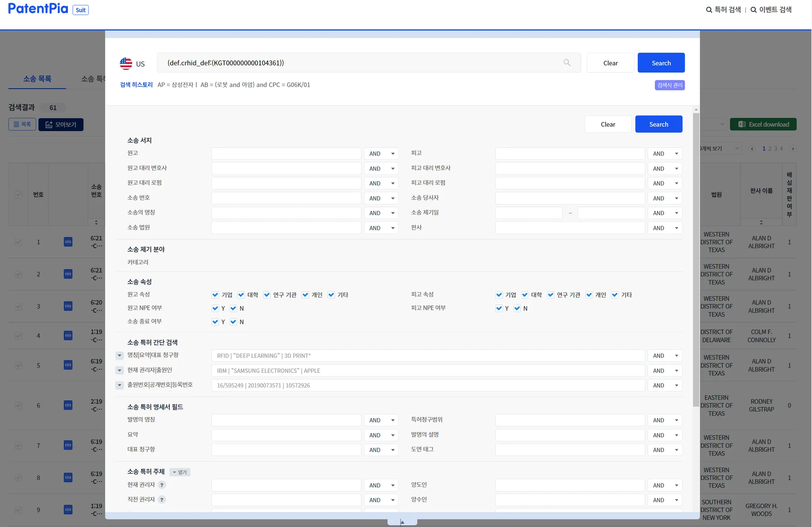
Task: Uncheck 대학 under 원고 속성
Action: pyautogui.click(x=241, y=295)
